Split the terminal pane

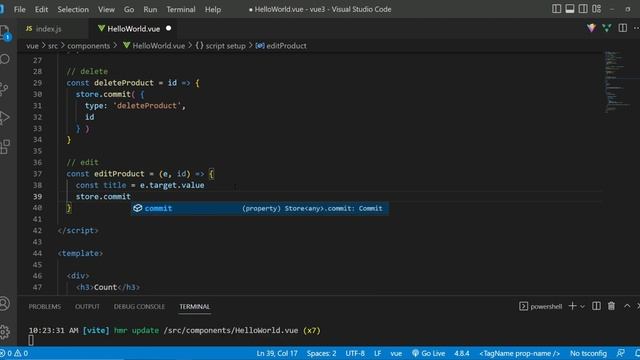(x=596, y=306)
